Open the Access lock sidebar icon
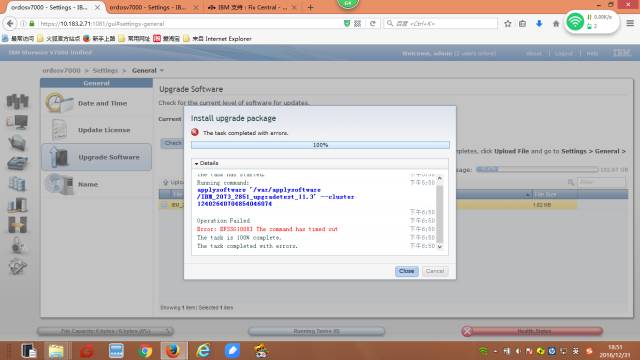 pos(18,245)
